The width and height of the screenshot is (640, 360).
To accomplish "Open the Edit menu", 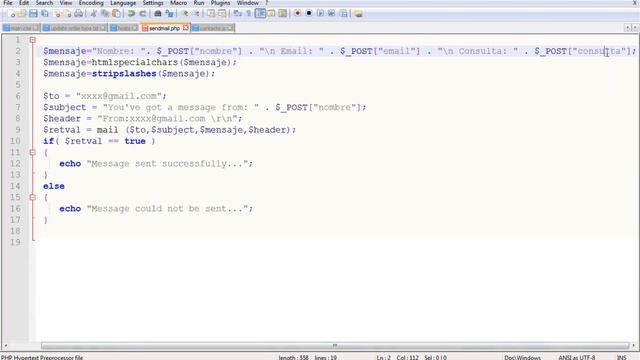I will [24, 3].
